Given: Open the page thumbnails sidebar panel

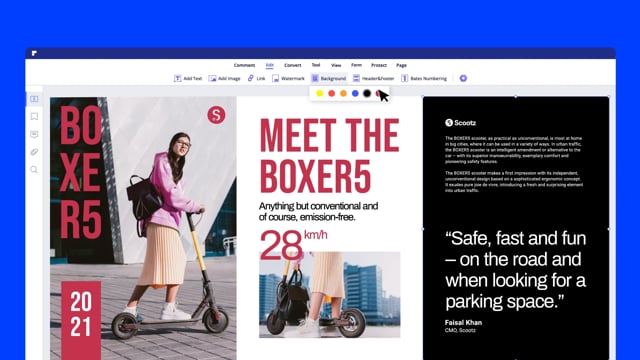Looking at the screenshot, I should (34, 99).
